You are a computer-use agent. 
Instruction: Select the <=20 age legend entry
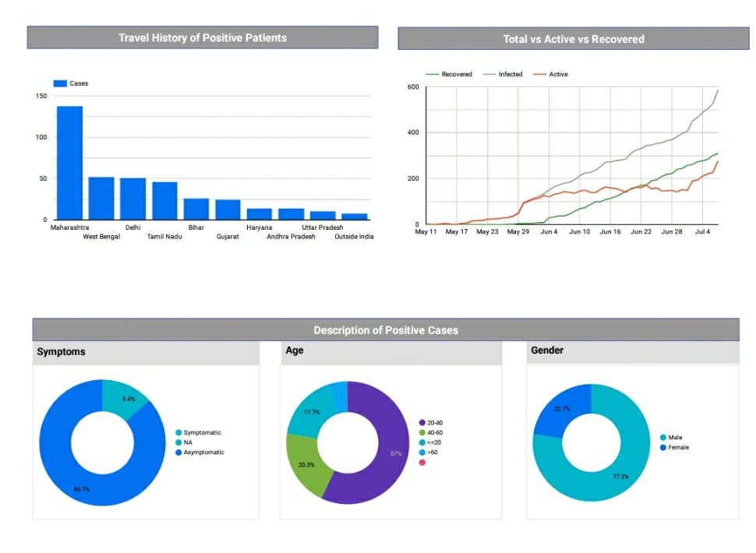pos(430,442)
